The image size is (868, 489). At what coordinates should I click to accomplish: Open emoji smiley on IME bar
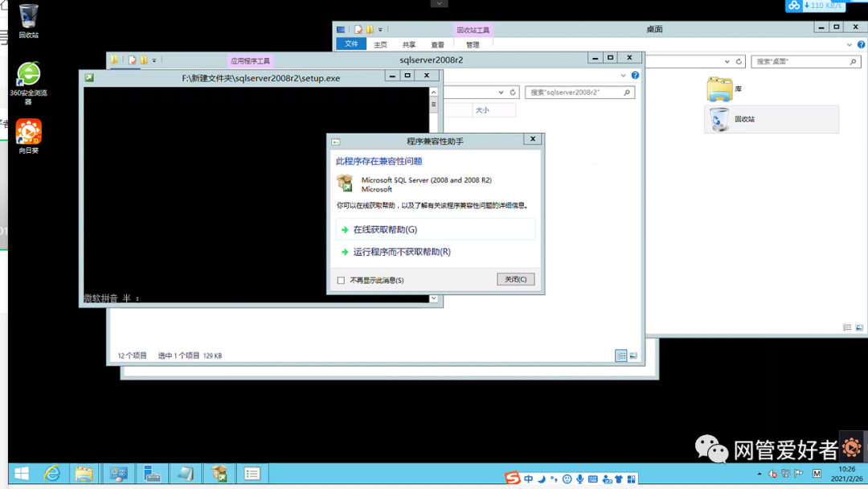tap(567, 479)
